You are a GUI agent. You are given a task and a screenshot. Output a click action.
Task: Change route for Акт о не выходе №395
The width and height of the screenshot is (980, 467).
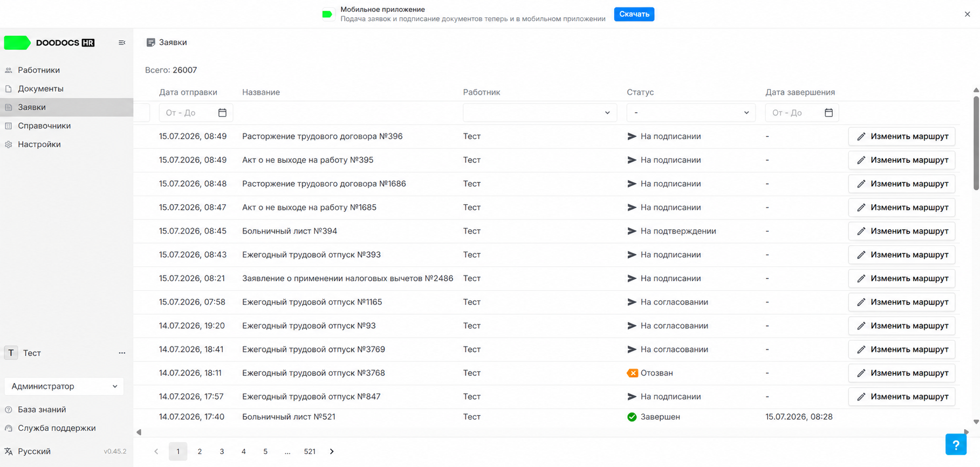pyautogui.click(x=902, y=160)
